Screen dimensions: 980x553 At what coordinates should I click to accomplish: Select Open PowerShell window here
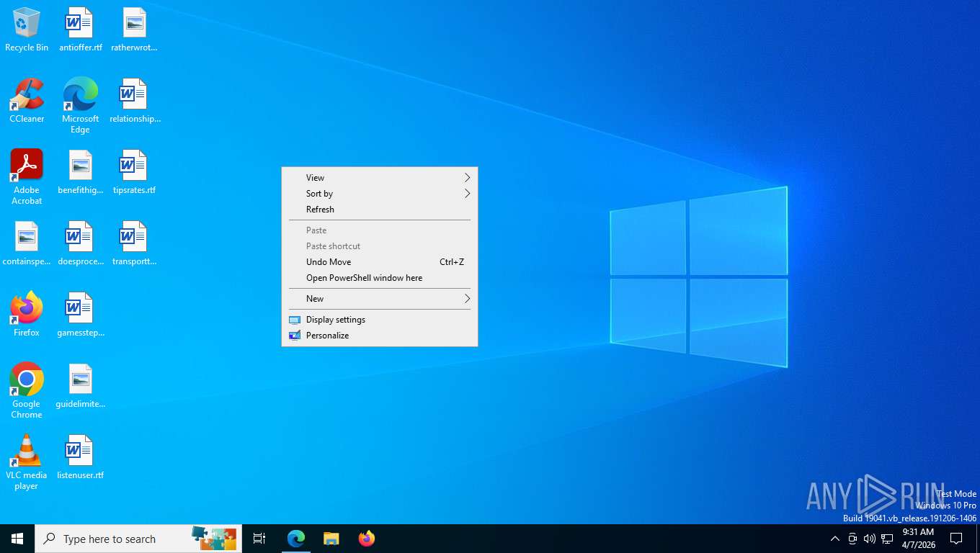(379, 278)
